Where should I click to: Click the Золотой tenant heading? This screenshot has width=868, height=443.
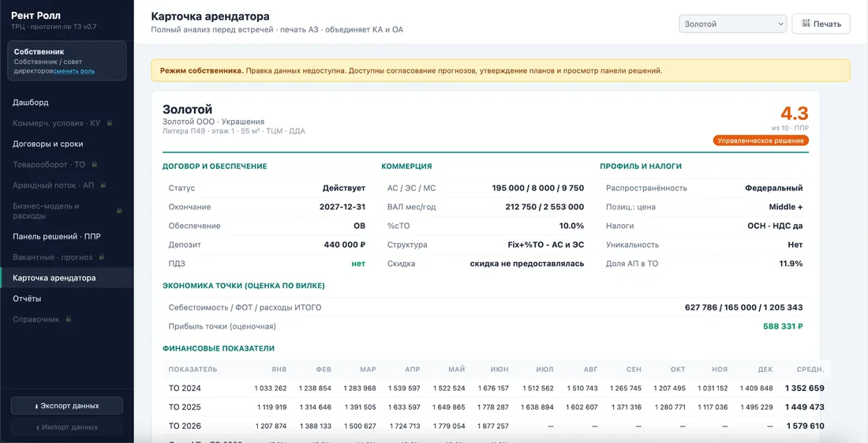click(187, 110)
